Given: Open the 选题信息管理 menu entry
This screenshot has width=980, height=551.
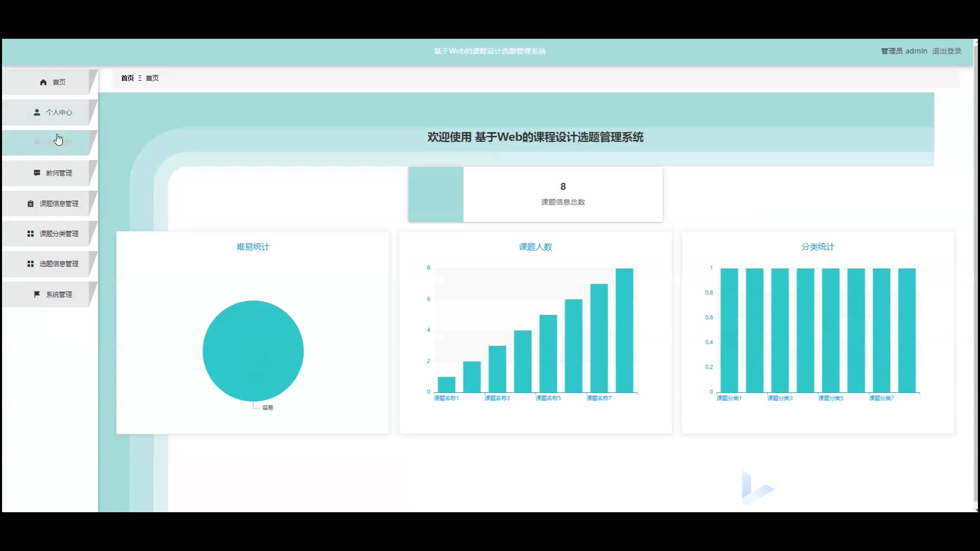Looking at the screenshot, I should pyautogui.click(x=59, y=264).
